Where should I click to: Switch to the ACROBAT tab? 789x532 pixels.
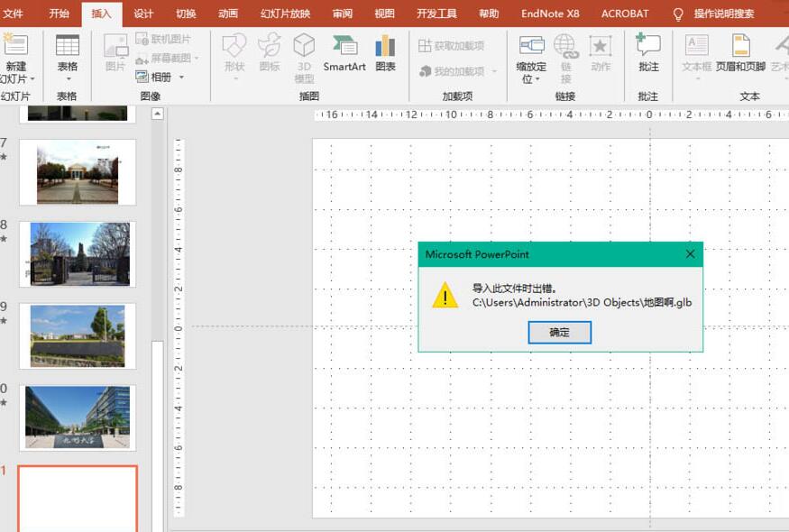625,14
